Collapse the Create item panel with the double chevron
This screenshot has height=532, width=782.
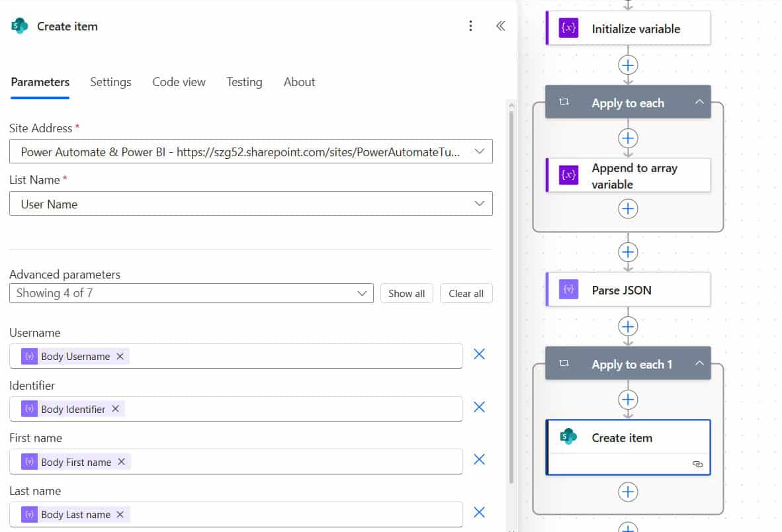point(500,26)
